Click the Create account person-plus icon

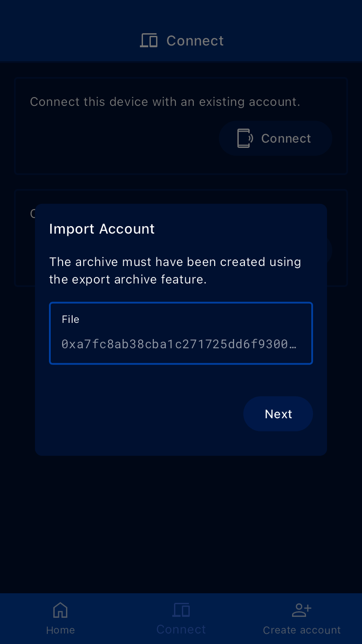click(x=302, y=609)
